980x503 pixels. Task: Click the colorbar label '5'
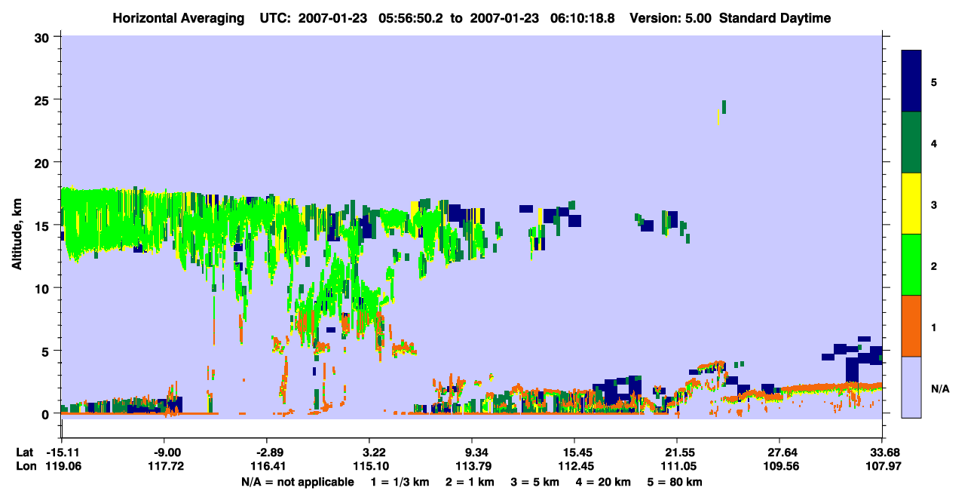coord(934,81)
